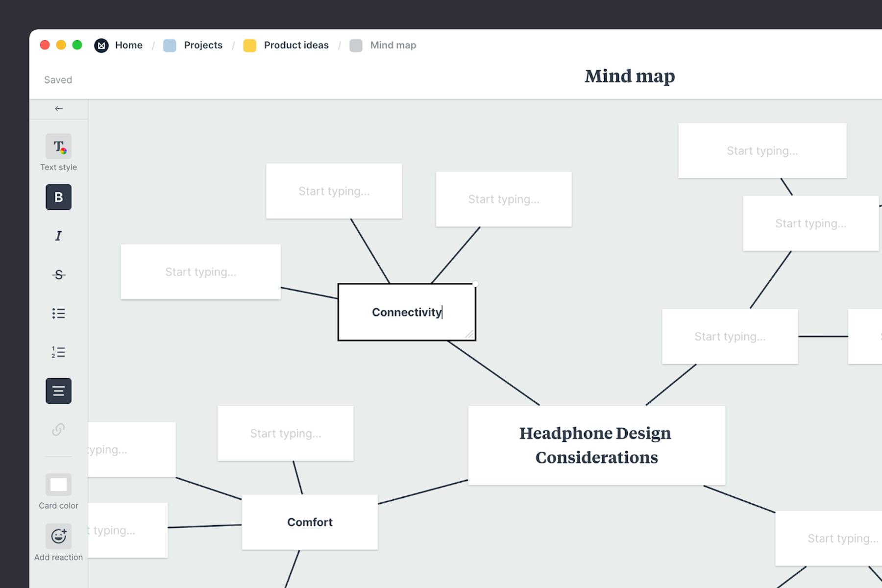Click the yellow Product ideas icon
882x588 pixels.
point(250,45)
